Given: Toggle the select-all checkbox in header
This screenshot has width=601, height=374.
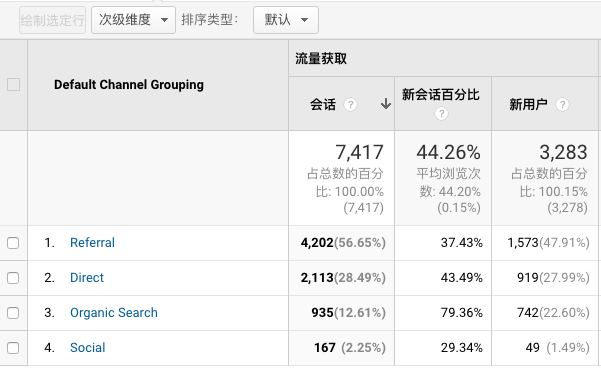Looking at the screenshot, I should (x=13, y=84).
